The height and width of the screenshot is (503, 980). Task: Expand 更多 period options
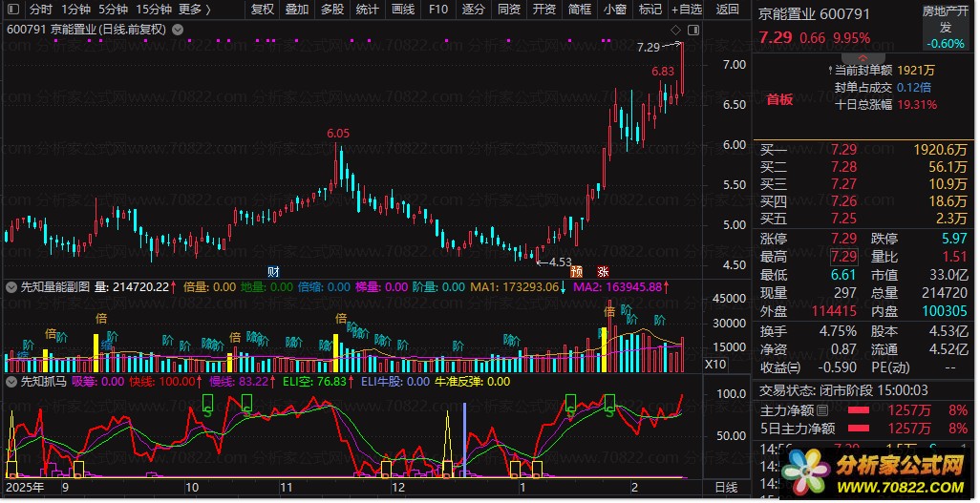[194, 10]
